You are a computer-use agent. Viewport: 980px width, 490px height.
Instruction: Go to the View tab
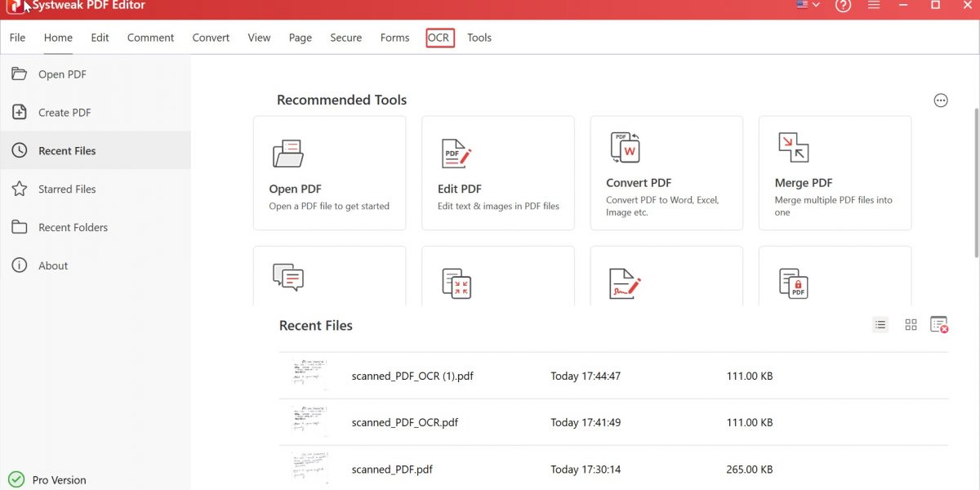click(259, 38)
